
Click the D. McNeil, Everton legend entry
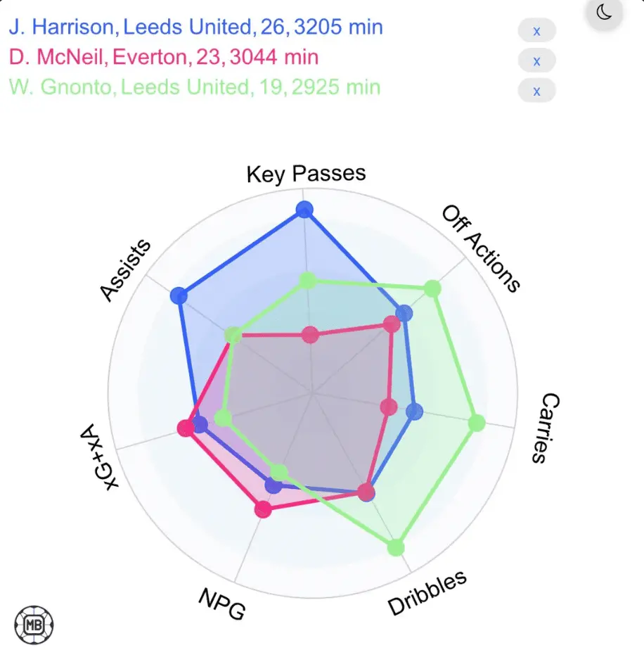(x=163, y=57)
